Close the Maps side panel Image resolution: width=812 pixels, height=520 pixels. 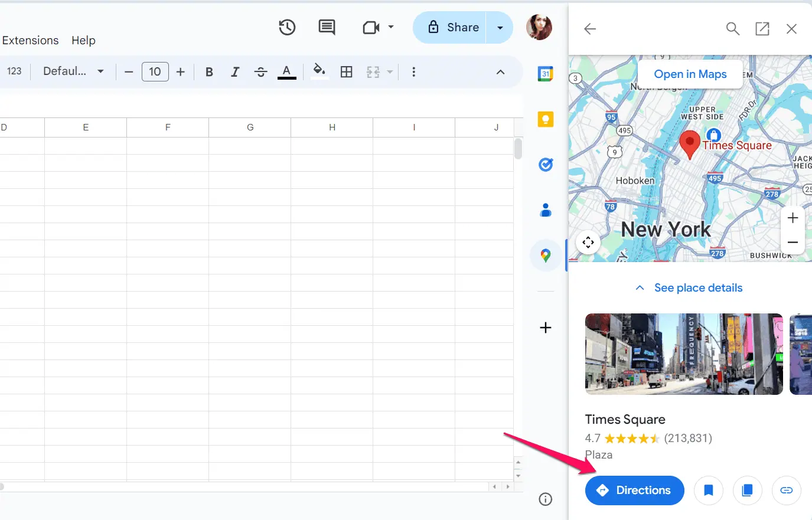792,28
